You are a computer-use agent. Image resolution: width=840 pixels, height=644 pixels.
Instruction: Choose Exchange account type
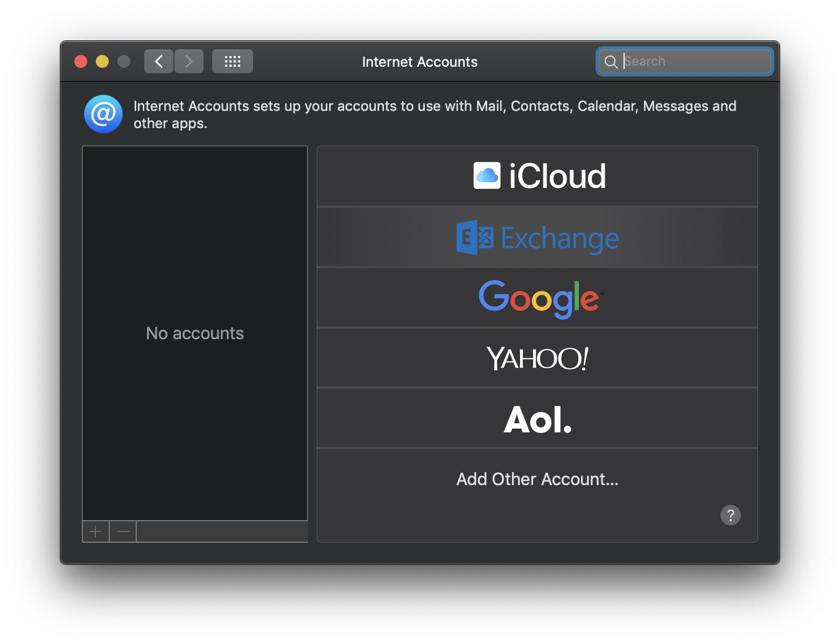[x=537, y=237]
